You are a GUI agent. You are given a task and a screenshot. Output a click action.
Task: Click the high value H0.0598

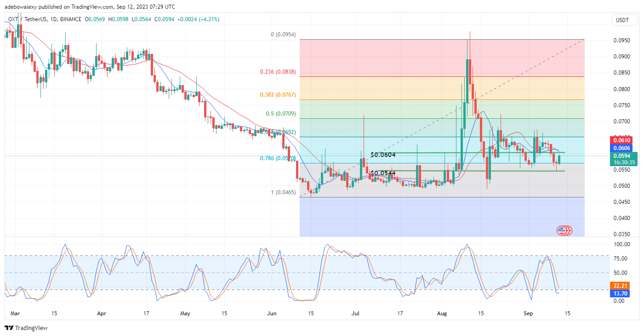[x=118, y=19]
